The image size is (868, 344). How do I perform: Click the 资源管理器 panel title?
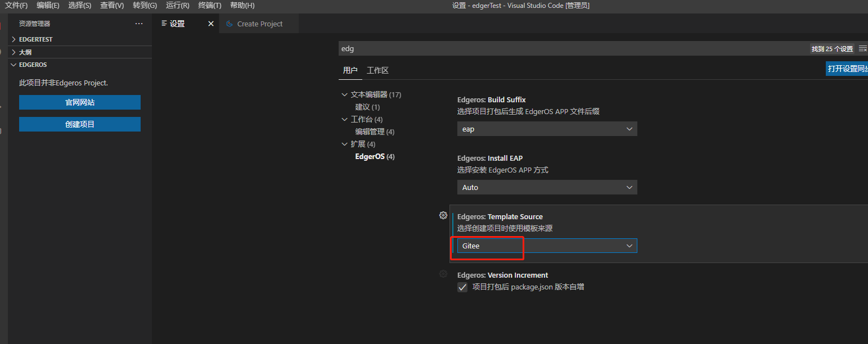34,24
